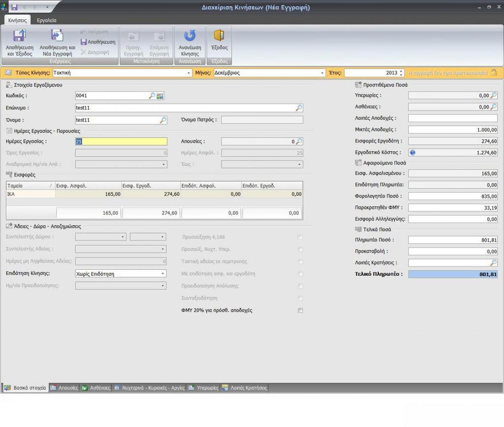This screenshot has width=504, height=427.
Task: Open the Έως date dropdown
Action: coord(299,164)
